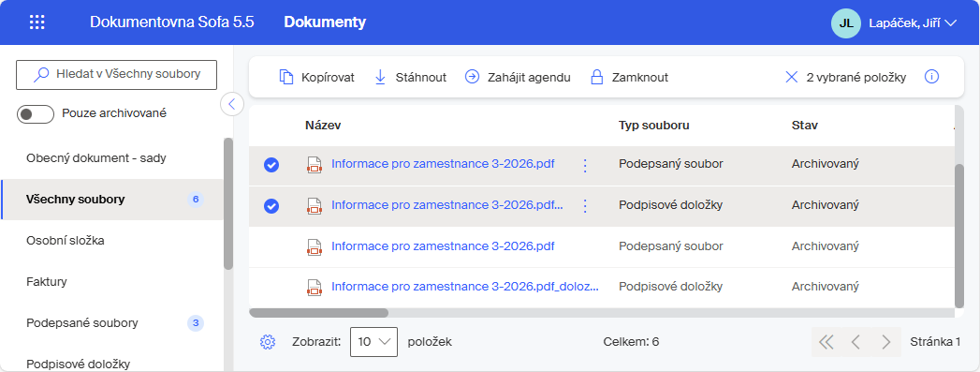The height and width of the screenshot is (372, 980).
Task: Open the Zobrazit 10 items dropdown
Action: (373, 341)
